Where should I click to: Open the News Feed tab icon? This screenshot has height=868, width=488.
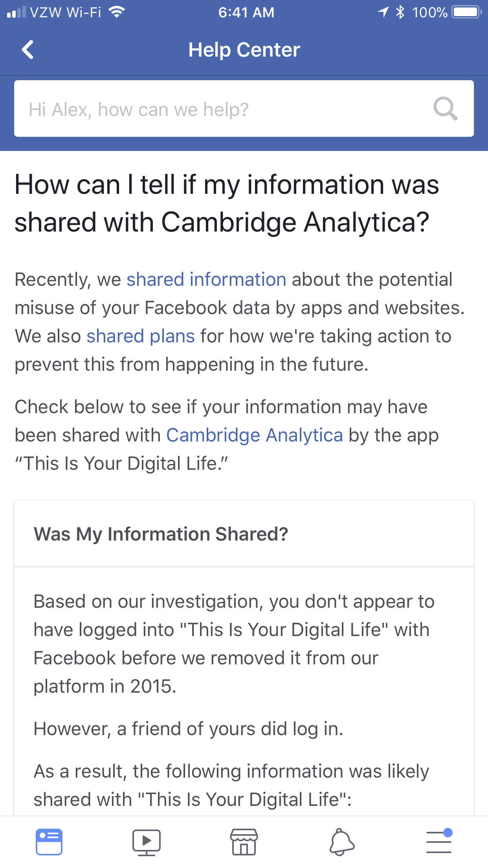(x=49, y=842)
